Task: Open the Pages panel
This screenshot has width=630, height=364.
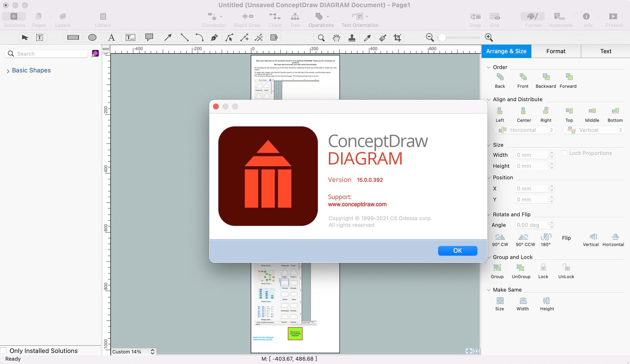Action: tap(39, 20)
